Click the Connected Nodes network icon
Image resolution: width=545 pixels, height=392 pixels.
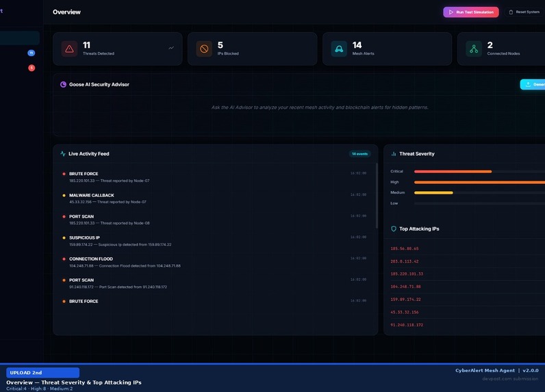474,49
